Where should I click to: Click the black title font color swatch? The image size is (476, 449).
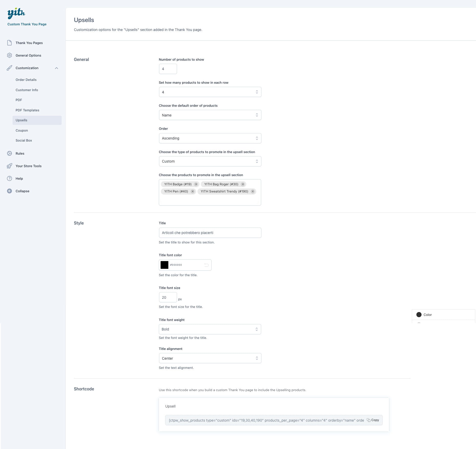[164, 265]
